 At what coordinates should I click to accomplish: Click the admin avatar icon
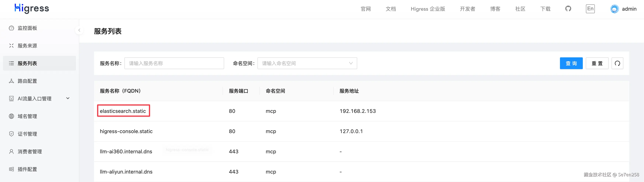[614, 9]
